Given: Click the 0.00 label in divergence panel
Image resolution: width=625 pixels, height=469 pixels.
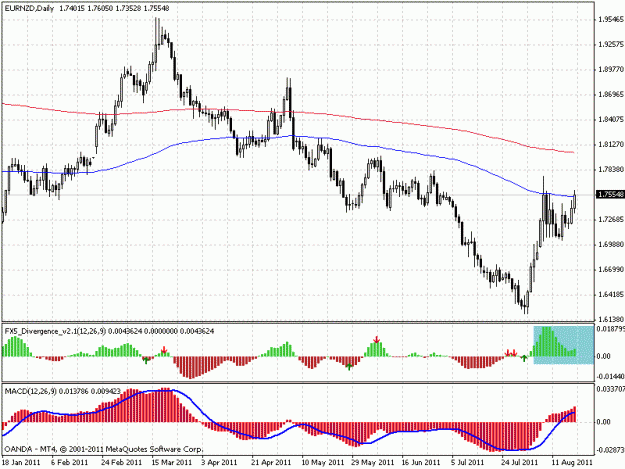Looking at the screenshot, I should point(605,356).
